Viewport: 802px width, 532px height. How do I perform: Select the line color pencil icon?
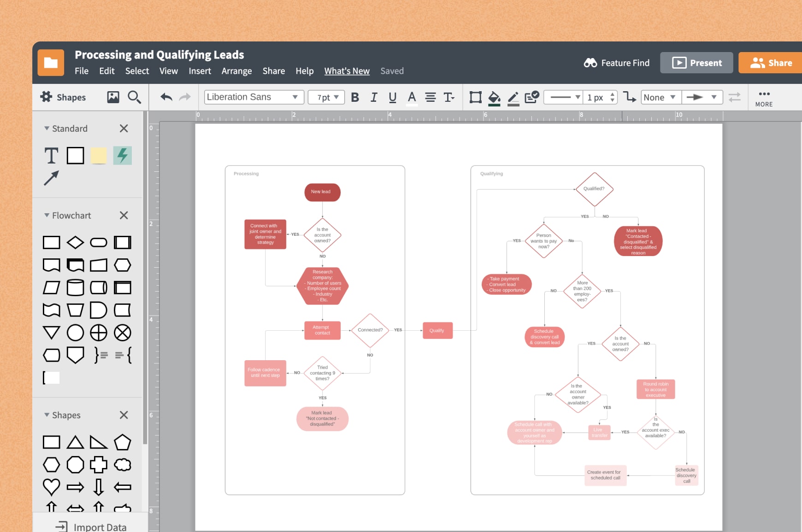(513, 98)
